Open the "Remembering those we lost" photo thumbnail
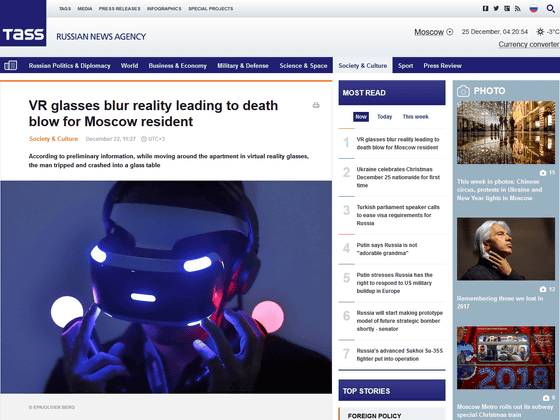Viewport: 560px width, 420px height. [x=506, y=249]
